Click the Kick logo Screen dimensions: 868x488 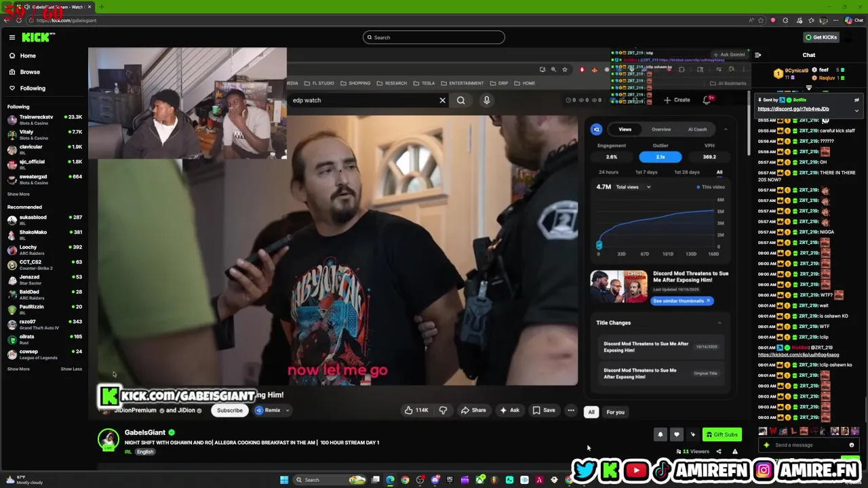[x=38, y=37]
